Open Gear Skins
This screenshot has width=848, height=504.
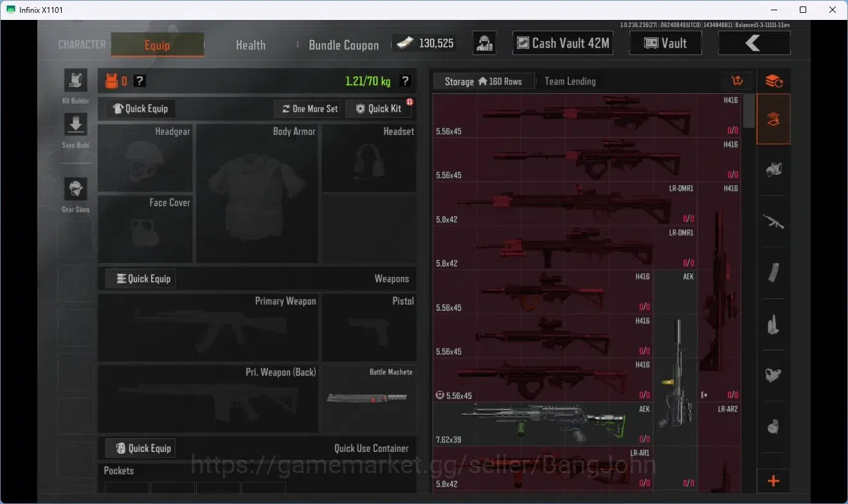[x=76, y=190]
